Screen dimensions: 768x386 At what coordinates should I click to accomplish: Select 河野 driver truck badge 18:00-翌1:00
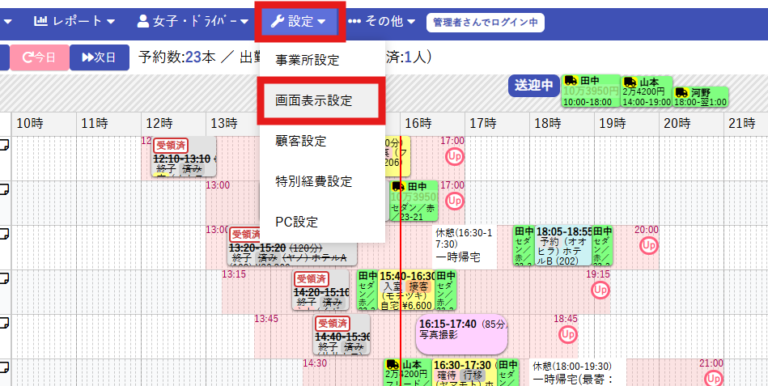click(x=700, y=97)
